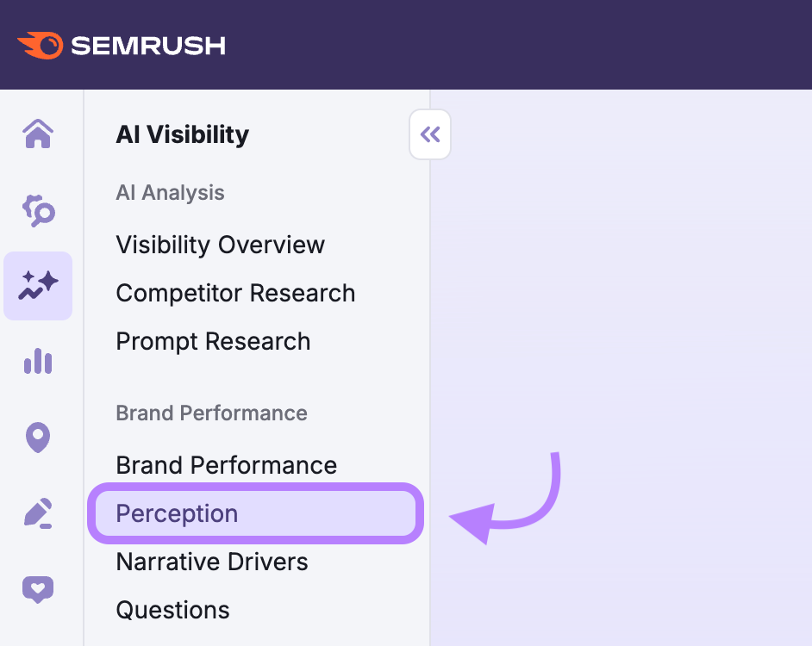Click the AI Visibility heading
This screenshot has height=646, width=812.
(182, 134)
